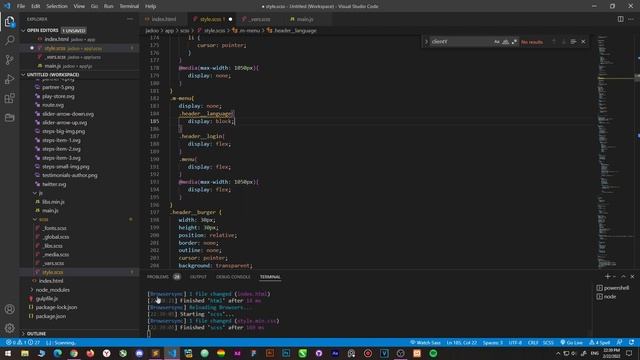Change the SCSS language mode in status bar

(x=548, y=342)
